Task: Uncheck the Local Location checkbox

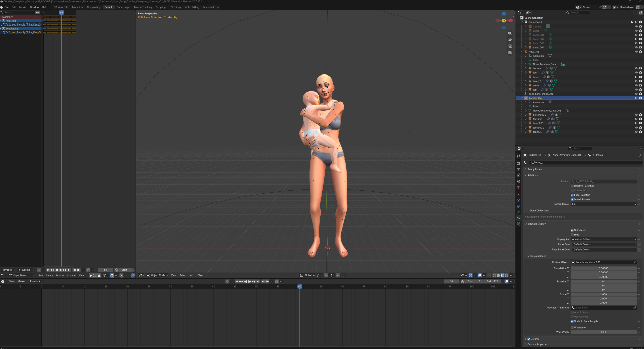Action: pos(572,195)
